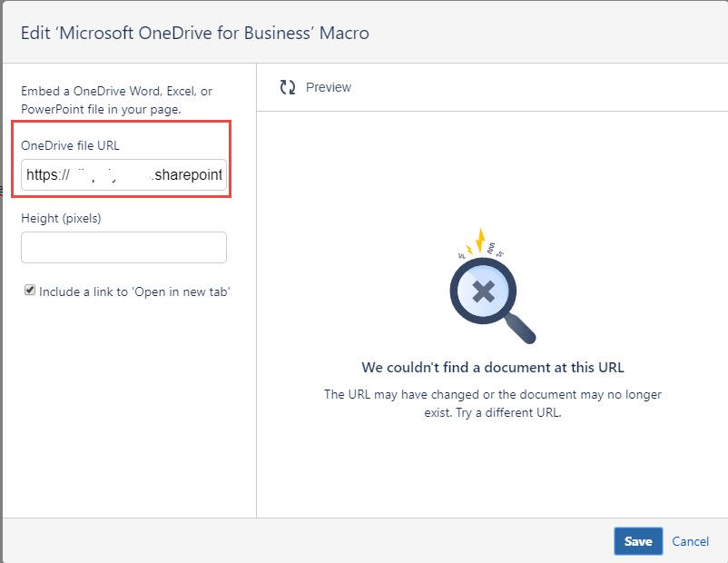Click the OneDrive file URL input field
Screen dimensions: 728x563
click(x=124, y=174)
